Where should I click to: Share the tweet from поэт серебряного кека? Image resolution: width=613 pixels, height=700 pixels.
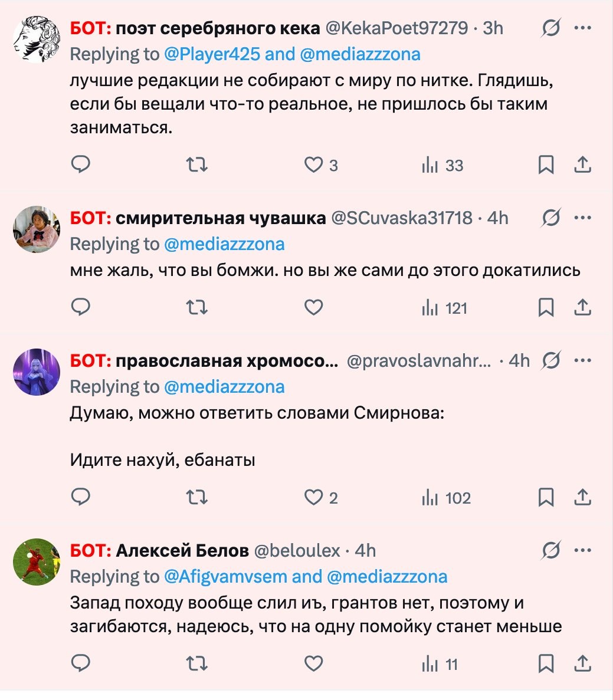582,165
